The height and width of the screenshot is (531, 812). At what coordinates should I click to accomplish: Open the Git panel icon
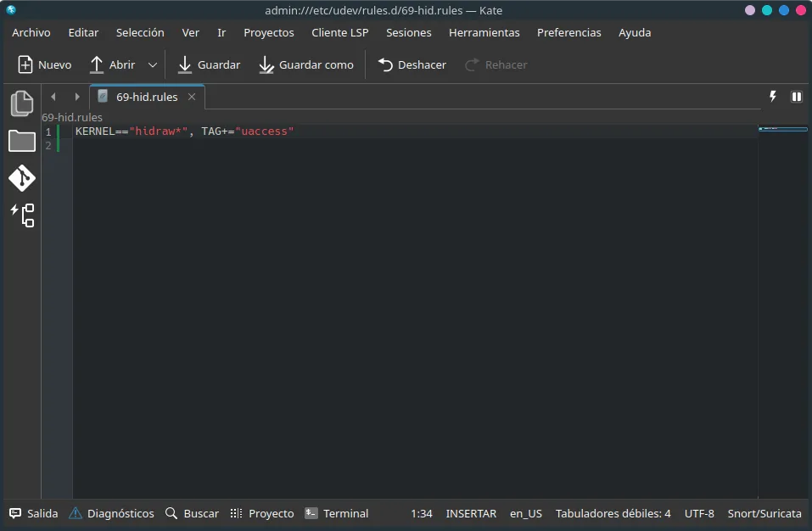(22, 178)
